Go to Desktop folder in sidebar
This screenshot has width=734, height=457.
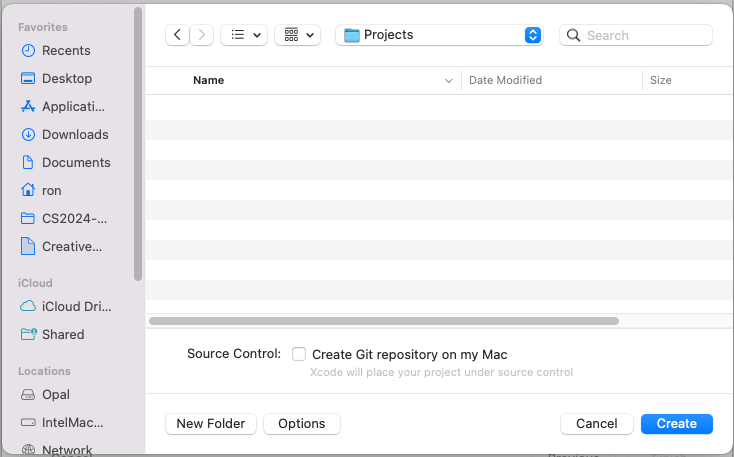[x=66, y=78]
